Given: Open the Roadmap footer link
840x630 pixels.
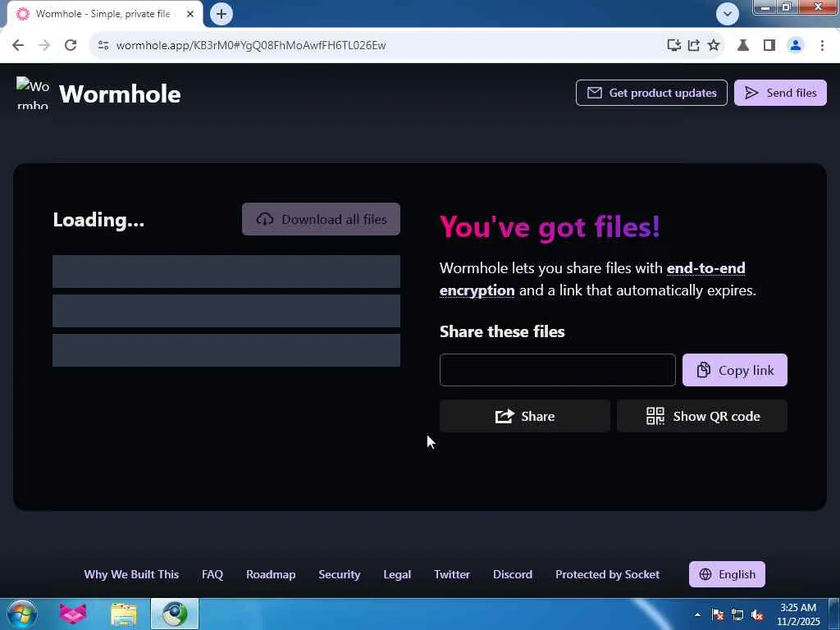Looking at the screenshot, I should click(271, 574).
